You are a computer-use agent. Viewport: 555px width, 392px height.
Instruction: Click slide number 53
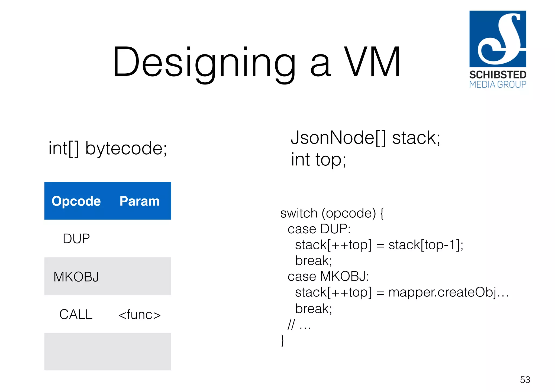click(525, 380)
